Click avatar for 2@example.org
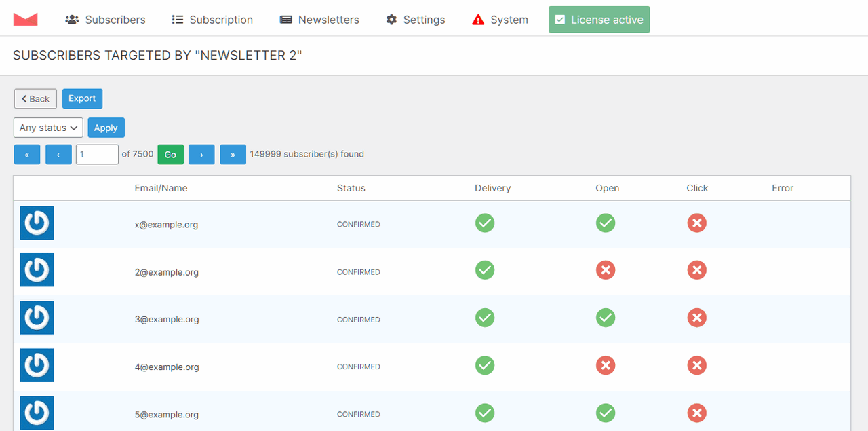This screenshot has height=431, width=868. 37,270
